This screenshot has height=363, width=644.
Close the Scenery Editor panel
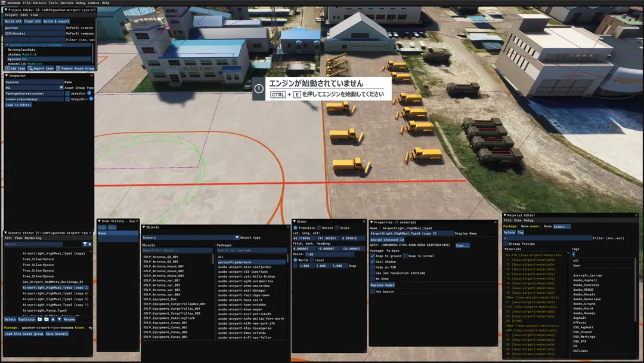(91, 233)
